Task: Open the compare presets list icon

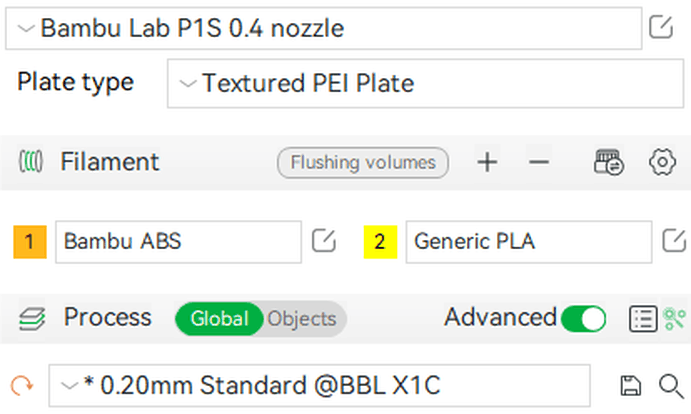Action: tap(643, 318)
